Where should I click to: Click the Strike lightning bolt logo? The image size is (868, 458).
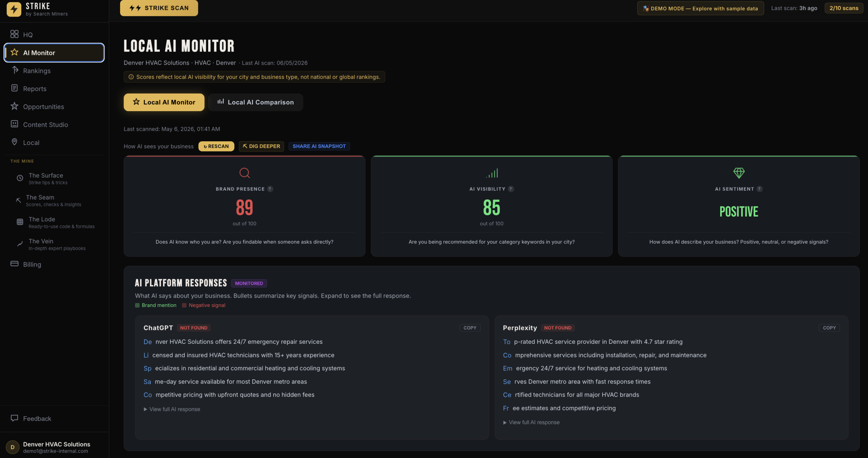click(x=14, y=9)
